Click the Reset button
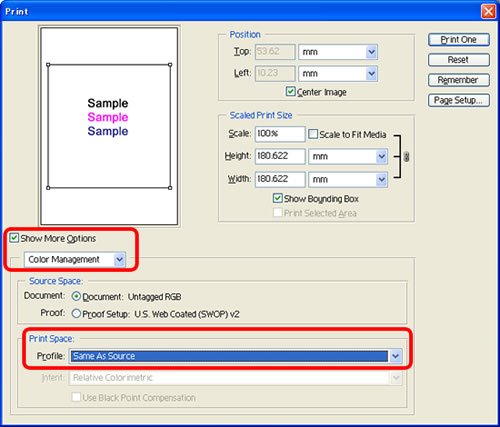Viewport: 500px width, 427px height. click(x=459, y=60)
